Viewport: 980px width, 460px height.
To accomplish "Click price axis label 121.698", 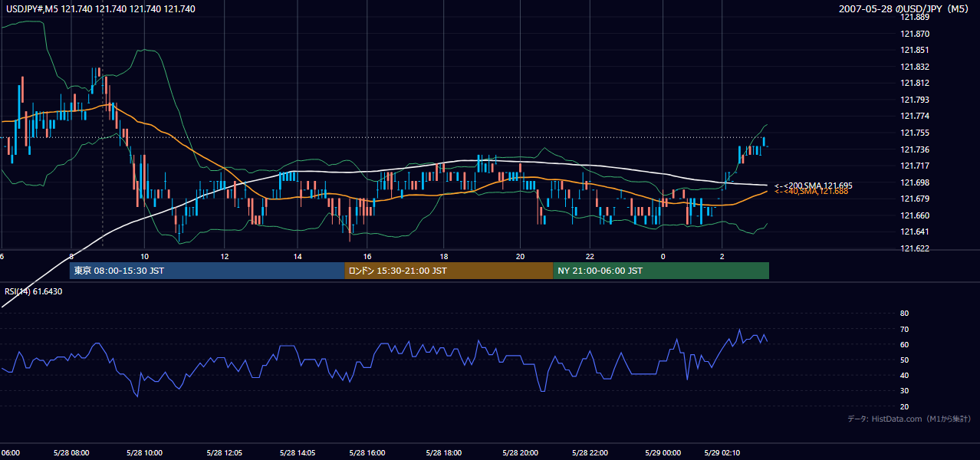I will (x=913, y=182).
